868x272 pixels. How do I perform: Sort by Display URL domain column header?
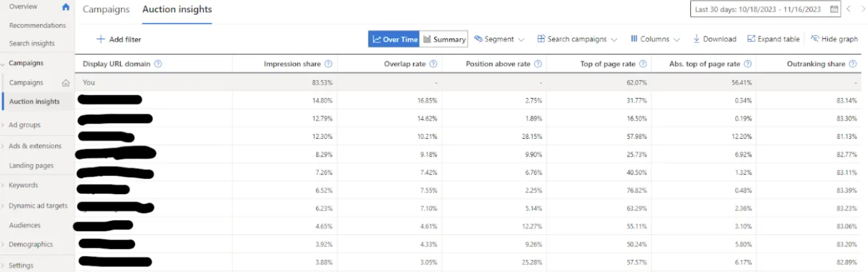[x=117, y=64]
